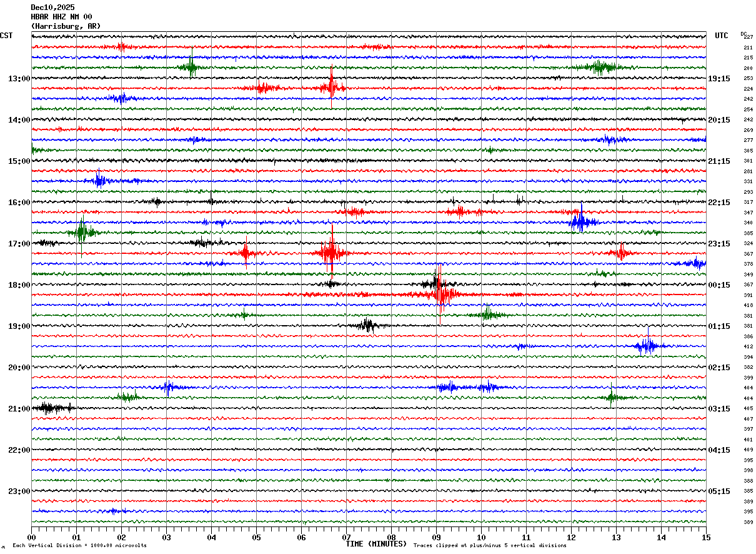Click the DC offset value 227
Viewport: 756px width, 554px height.
[x=748, y=38]
